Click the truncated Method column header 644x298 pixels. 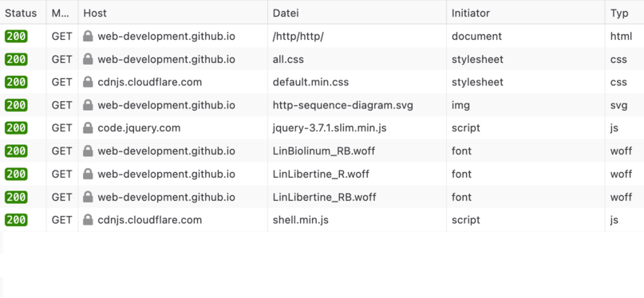point(62,13)
